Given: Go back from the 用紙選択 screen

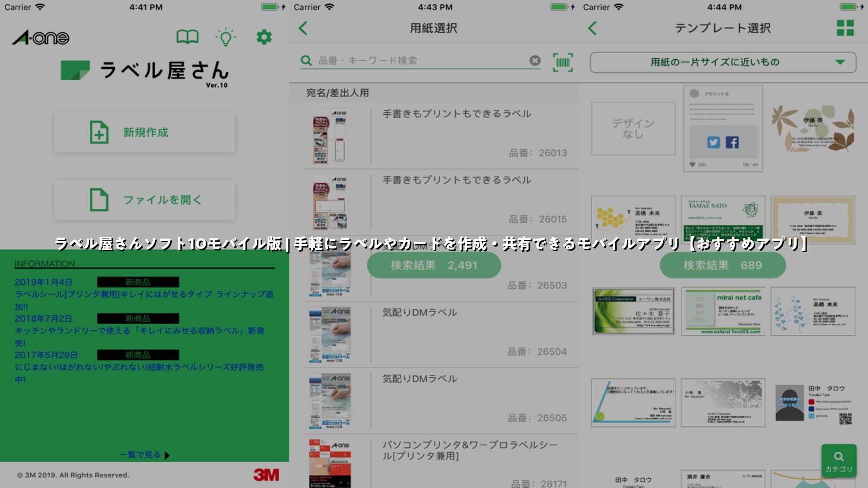Looking at the screenshot, I should (x=303, y=28).
